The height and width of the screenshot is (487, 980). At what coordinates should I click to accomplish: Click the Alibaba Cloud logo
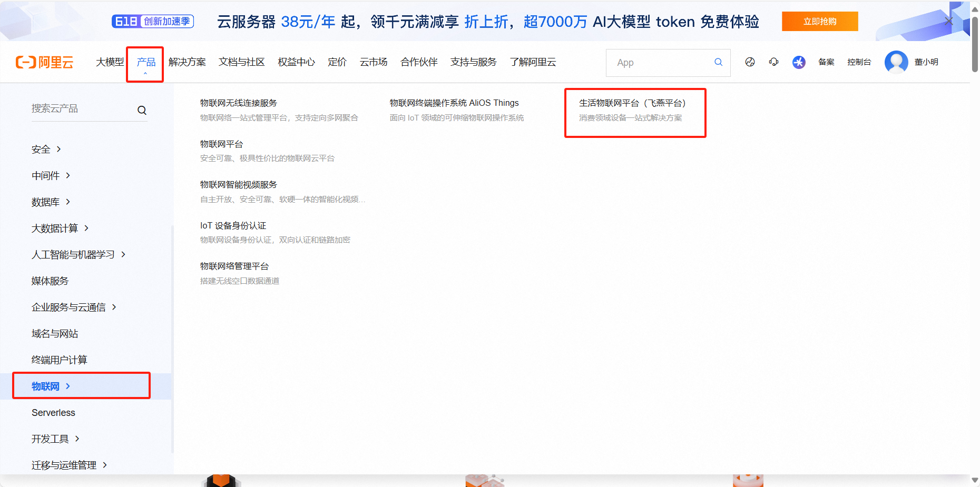[x=45, y=62]
